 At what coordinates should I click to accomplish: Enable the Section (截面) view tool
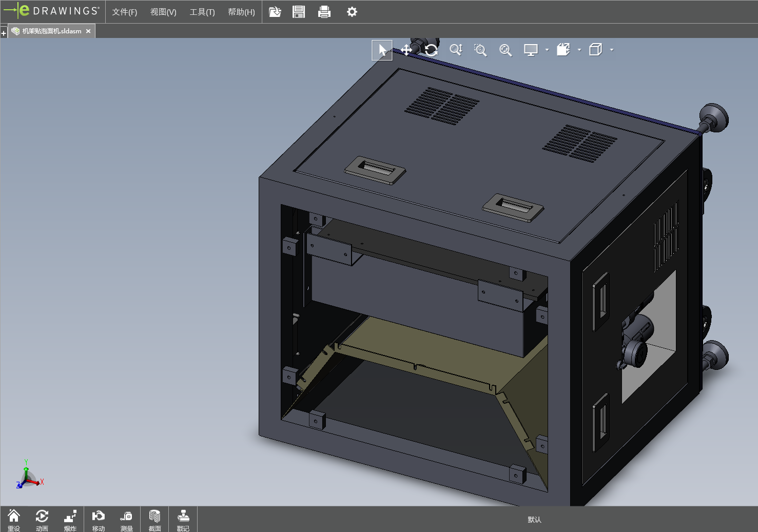[154, 519]
